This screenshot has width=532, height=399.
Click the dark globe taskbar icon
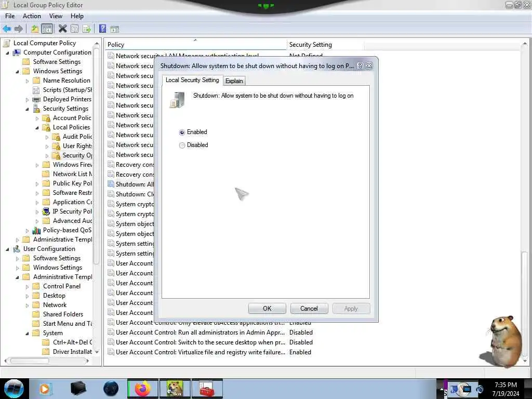point(111,389)
